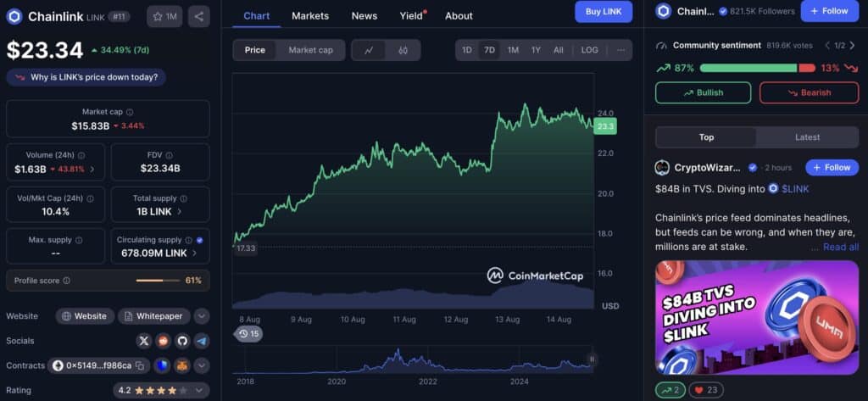Open the $84B TVS post image
The image size is (868, 401).
pos(757,317)
